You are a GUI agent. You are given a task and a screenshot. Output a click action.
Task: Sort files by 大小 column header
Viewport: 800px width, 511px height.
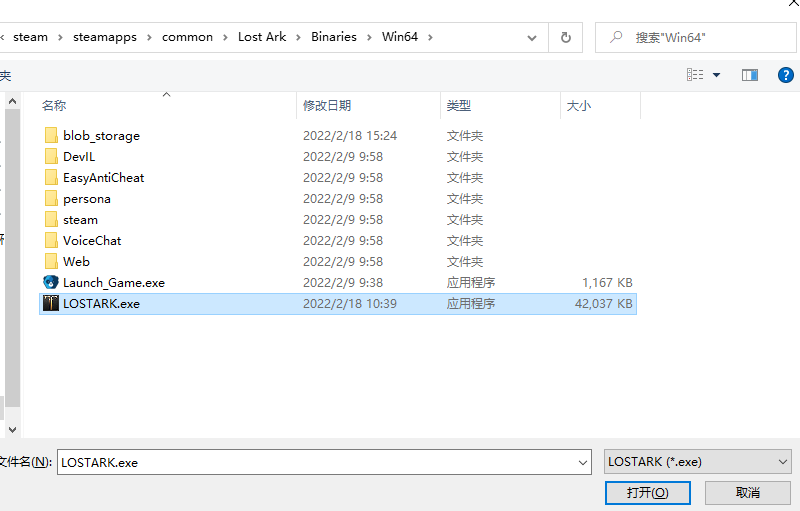point(579,105)
